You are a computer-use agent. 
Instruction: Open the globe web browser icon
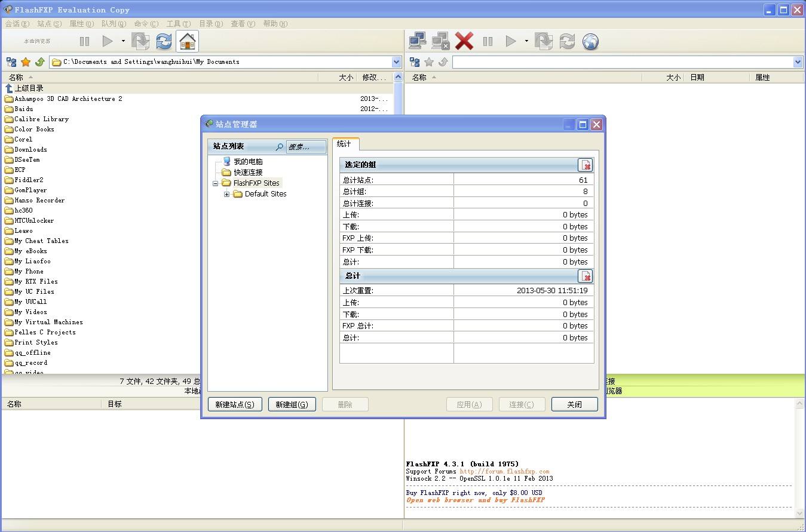click(x=589, y=41)
